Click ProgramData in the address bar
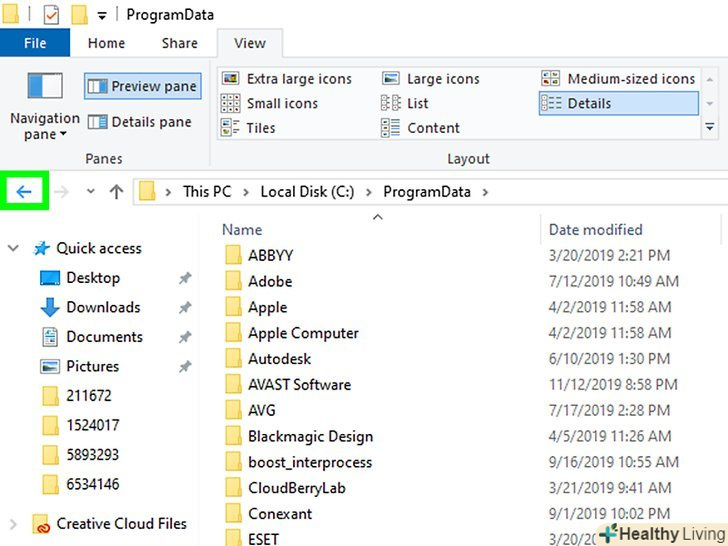The width and height of the screenshot is (728, 546). tap(427, 191)
